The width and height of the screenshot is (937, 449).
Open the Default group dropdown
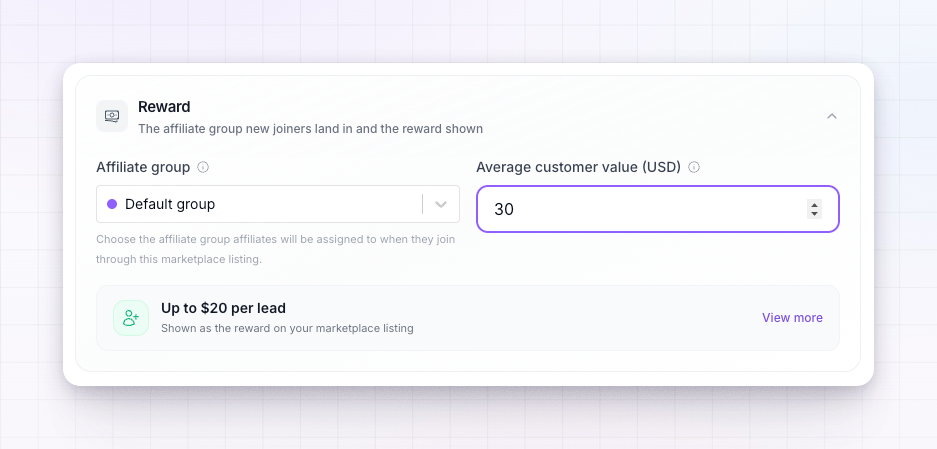(278, 204)
